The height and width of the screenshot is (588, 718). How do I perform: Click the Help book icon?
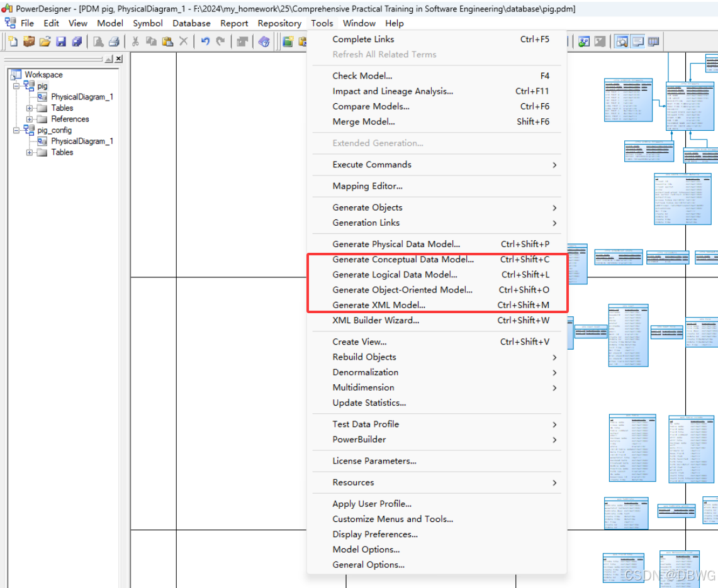coord(264,42)
